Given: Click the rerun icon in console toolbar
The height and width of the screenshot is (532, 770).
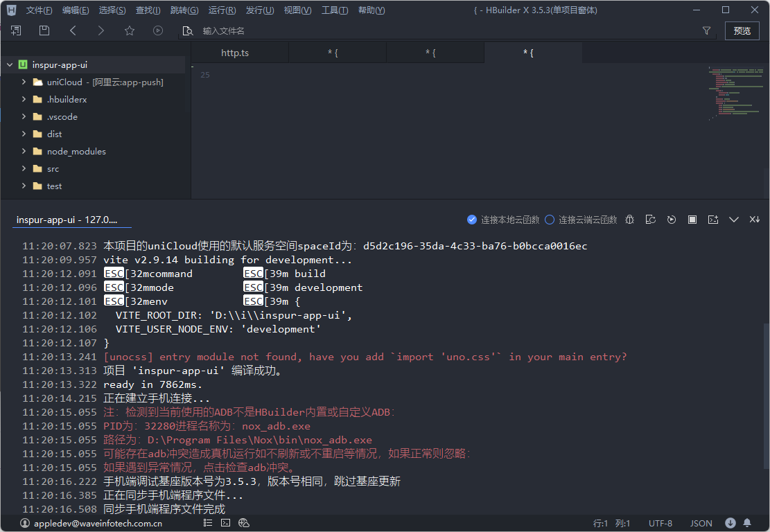Looking at the screenshot, I should pos(672,220).
